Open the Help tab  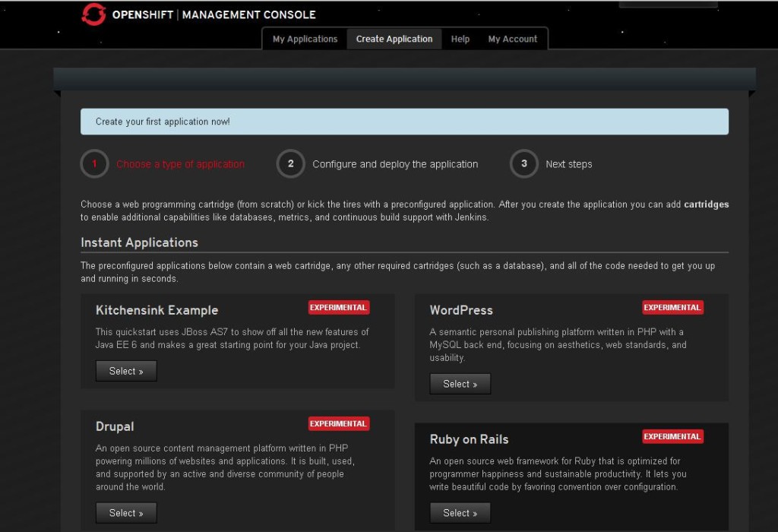point(460,40)
